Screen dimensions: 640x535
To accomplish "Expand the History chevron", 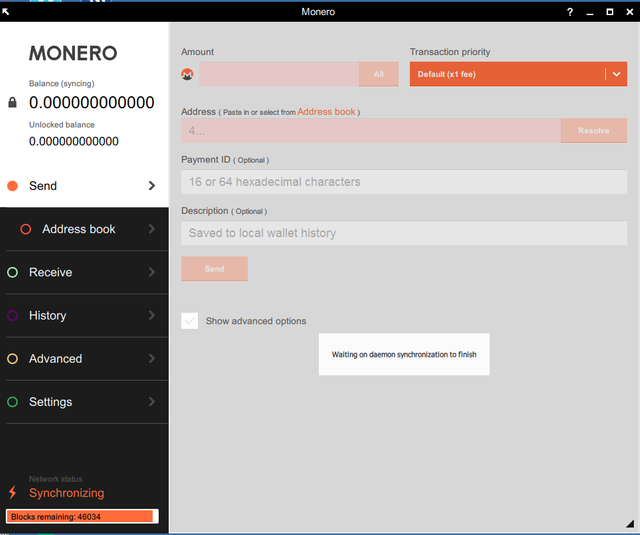I will click(x=152, y=315).
